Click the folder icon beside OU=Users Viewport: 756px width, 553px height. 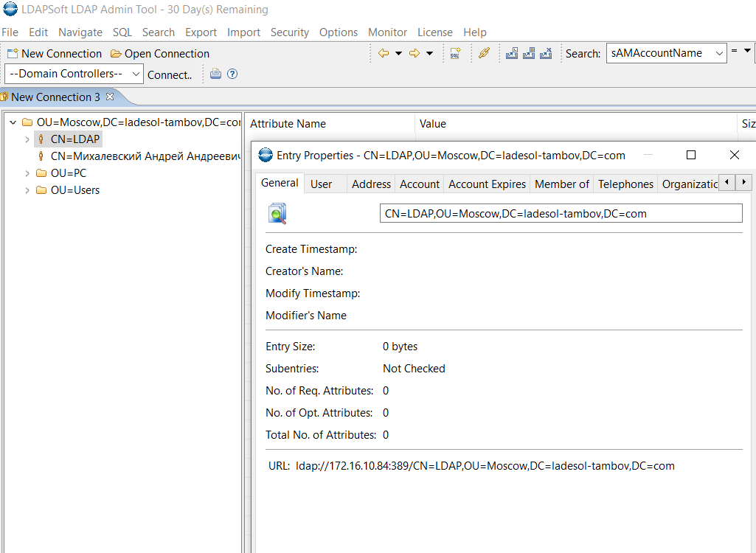(41, 190)
